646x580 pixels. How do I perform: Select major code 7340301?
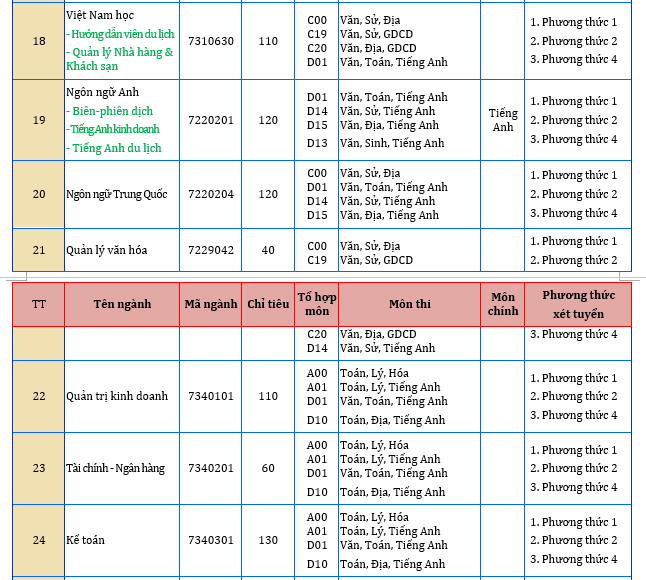pos(211,540)
